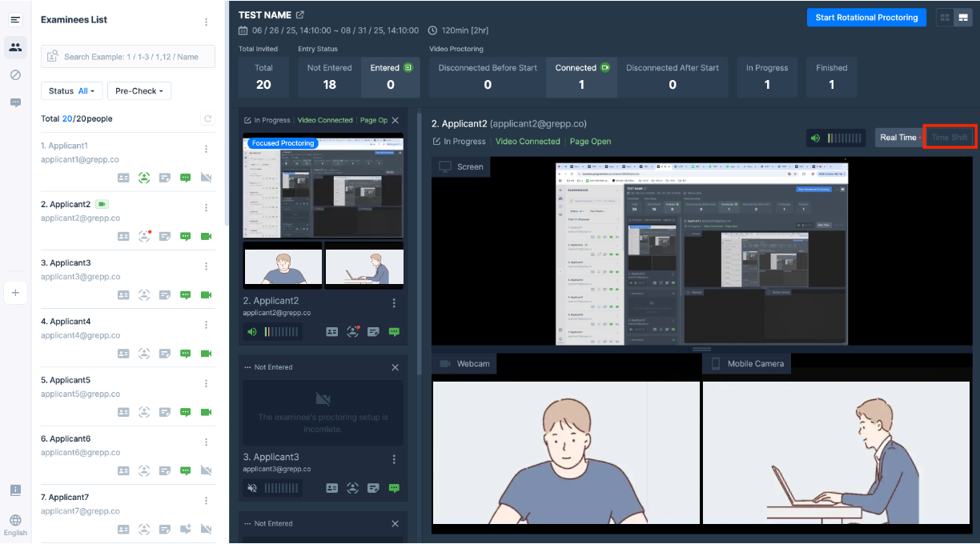The width and height of the screenshot is (980, 544).
Task: Click camera-off icon for Applicant1
Action: tap(206, 178)
